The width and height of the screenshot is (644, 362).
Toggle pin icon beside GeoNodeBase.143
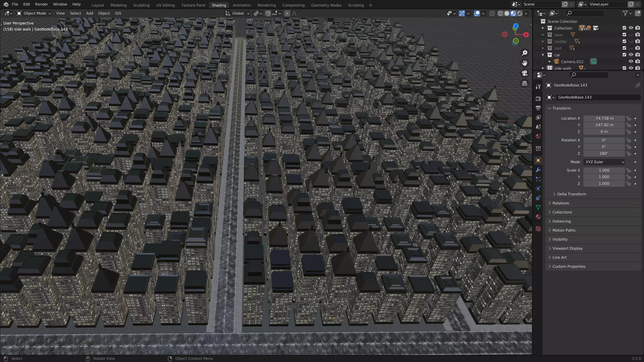click(637, 85)
